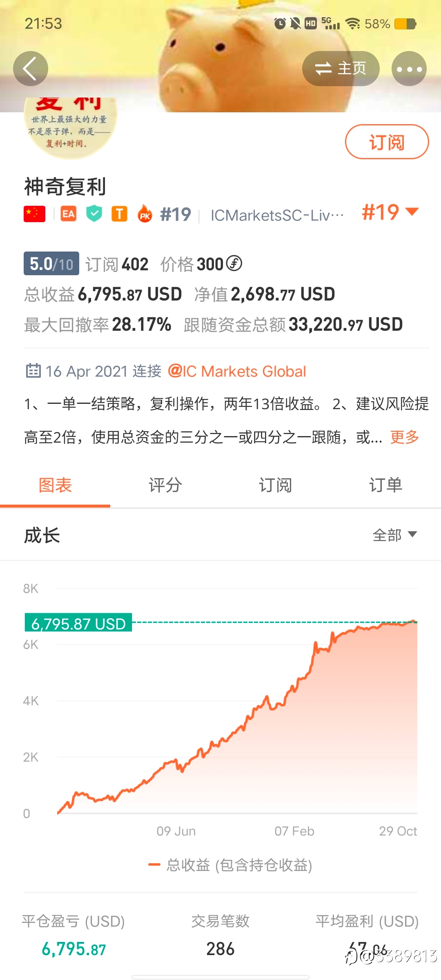
Task: Toggle the 总收益 chart legend series
Action: click(230, 864)
